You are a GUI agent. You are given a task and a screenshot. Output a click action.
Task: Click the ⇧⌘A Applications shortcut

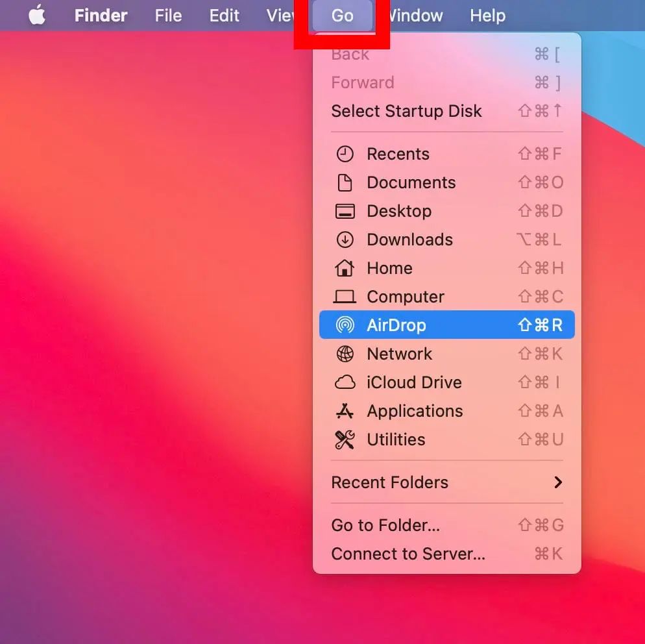[x=540, y=411]
